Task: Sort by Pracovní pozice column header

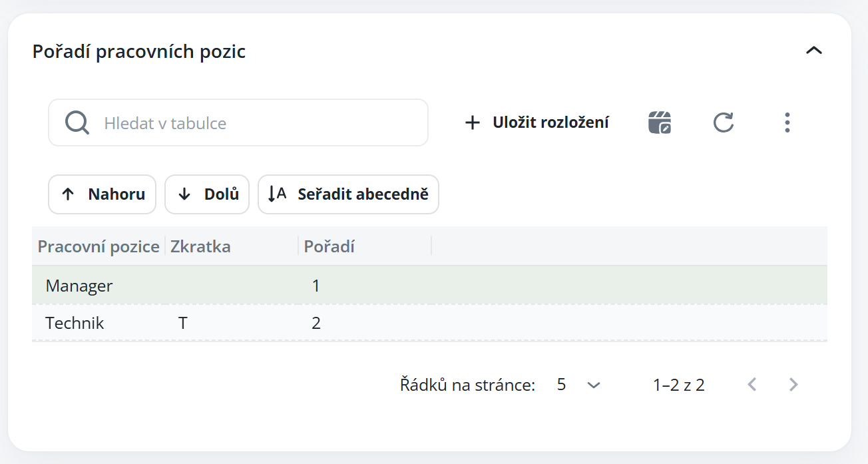Action: [99, 246]
